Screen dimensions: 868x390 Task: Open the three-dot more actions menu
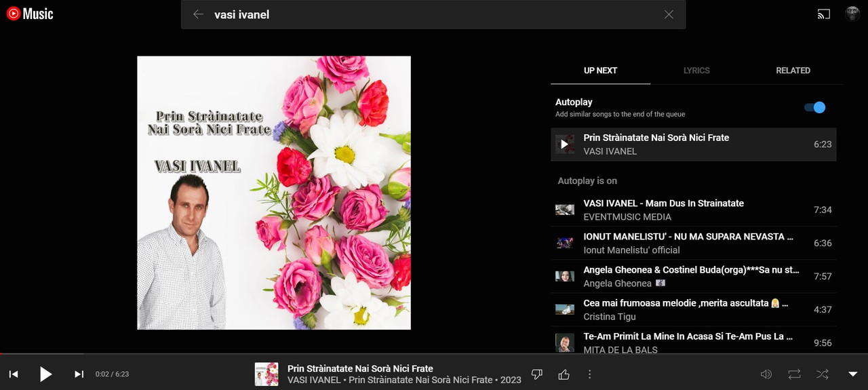click(589, 374)
